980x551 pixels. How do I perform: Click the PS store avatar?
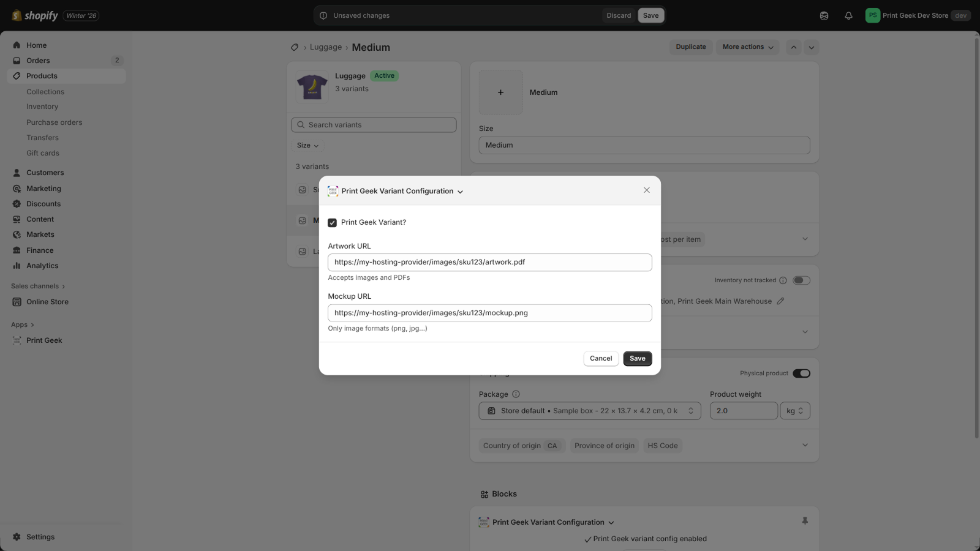[x=873, y=15]
